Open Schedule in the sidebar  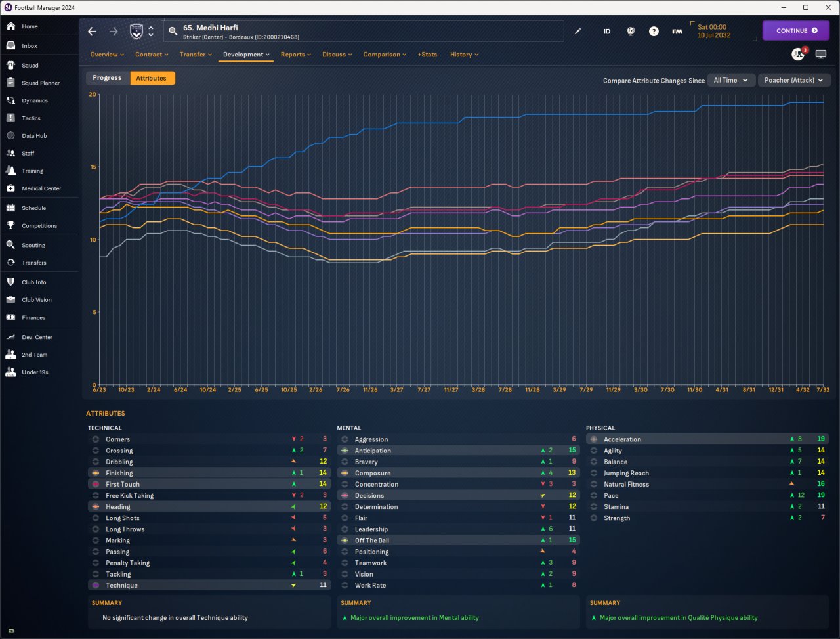(33, 208)
